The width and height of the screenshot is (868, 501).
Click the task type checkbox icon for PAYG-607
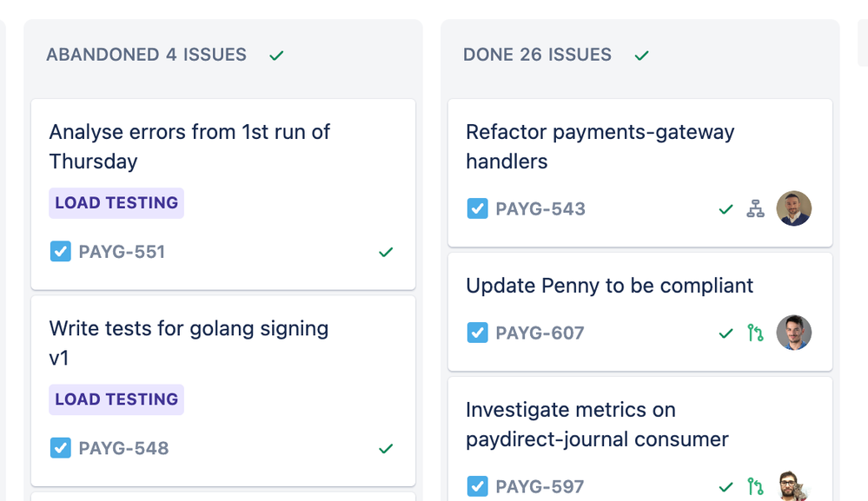click(x=477, y=333)
